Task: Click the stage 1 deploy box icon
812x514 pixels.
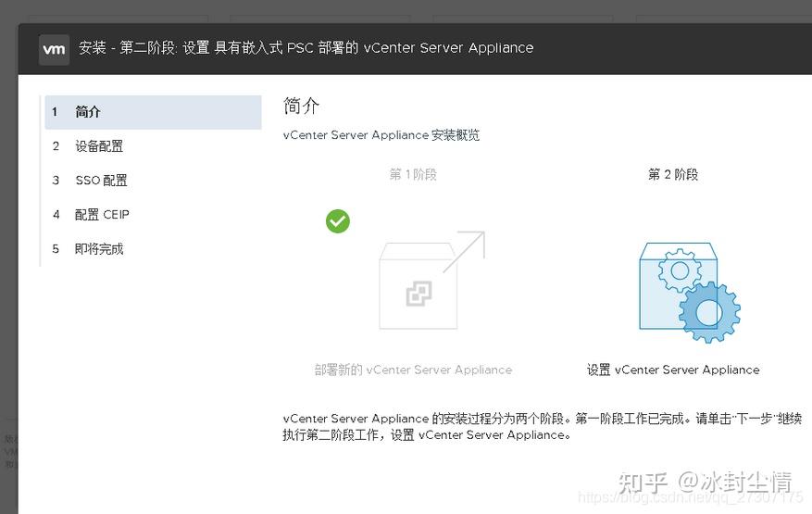Action: [x=431, y=280]
